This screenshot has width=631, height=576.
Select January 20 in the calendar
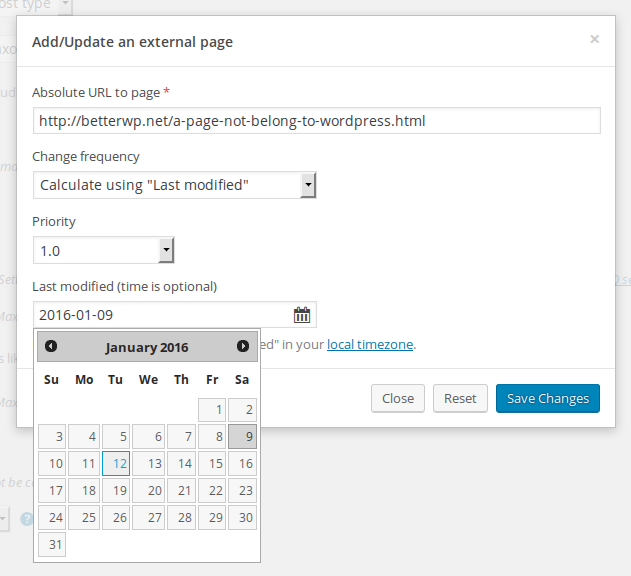pyautogui.click(x=148, y=491)
